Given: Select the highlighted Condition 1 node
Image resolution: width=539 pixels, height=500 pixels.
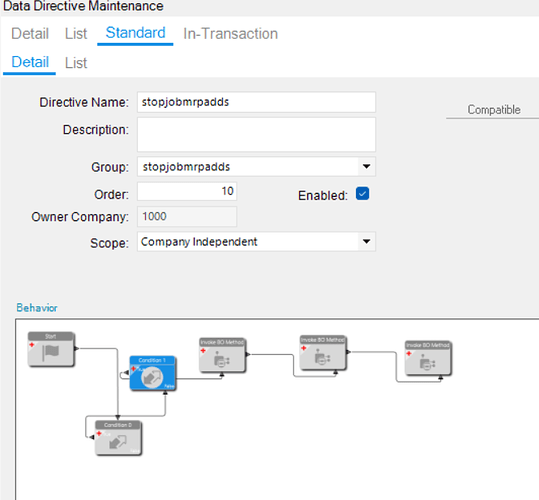Looking at the screenshot, I should coord(153,373).
